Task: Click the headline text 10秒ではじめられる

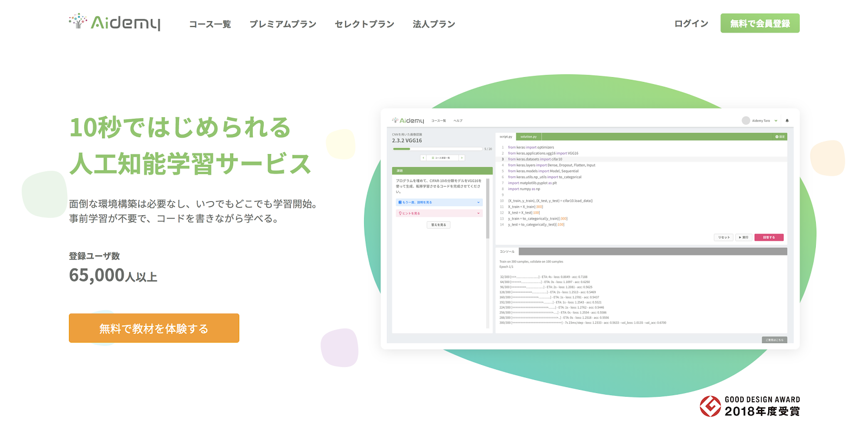Action: pyautogui.click(x=181, y=128)
